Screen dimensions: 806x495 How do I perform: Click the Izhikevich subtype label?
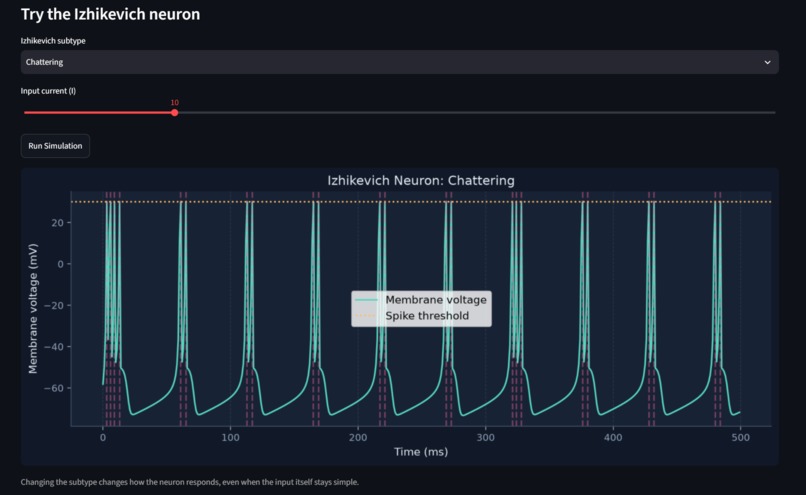(x=53, y=41)
